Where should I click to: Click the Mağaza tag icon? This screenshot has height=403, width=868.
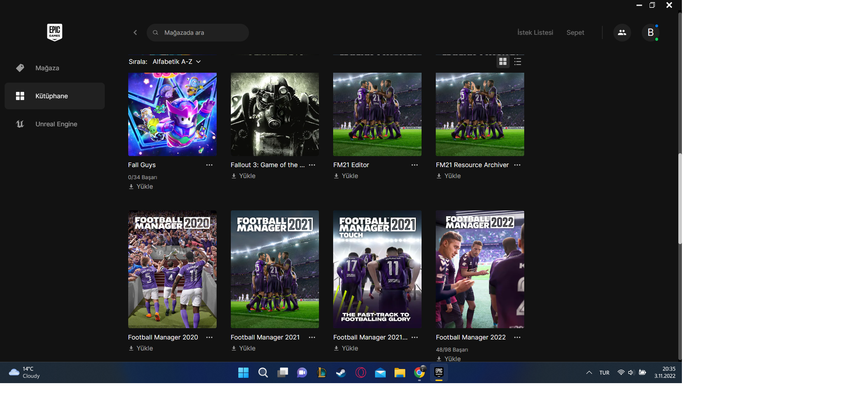(20, 68)
